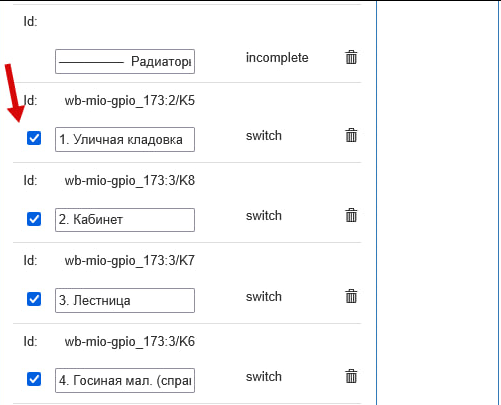501x405 pixels.
Task: Delete the Радиаторы separator row via trash icon
Action: click(351, 57)
